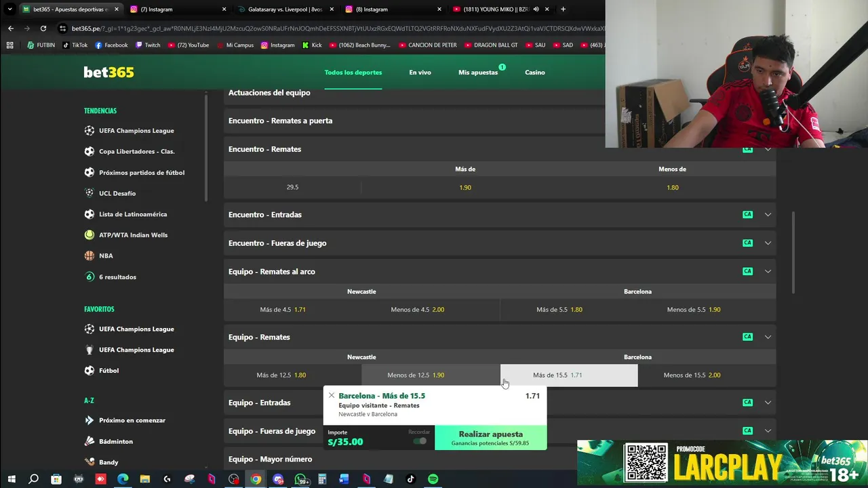Image resolution: width=868 pixels, height=488 pixels.
Task: Open WhatsApp from the taskbar
Action: [300, 479]
